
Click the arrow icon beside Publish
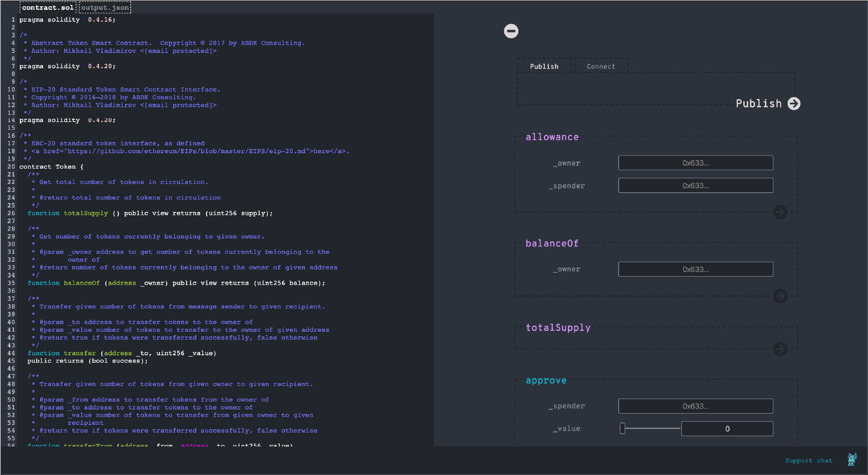click(x=794, y=103)
